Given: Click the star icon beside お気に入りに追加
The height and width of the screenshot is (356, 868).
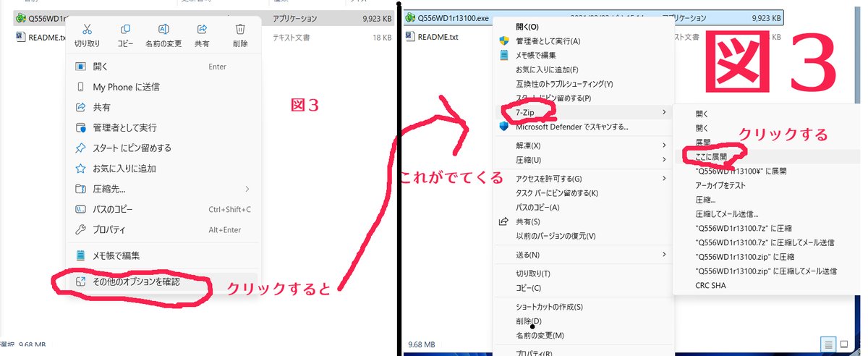Looking at the screenshot, I should 81,168.
